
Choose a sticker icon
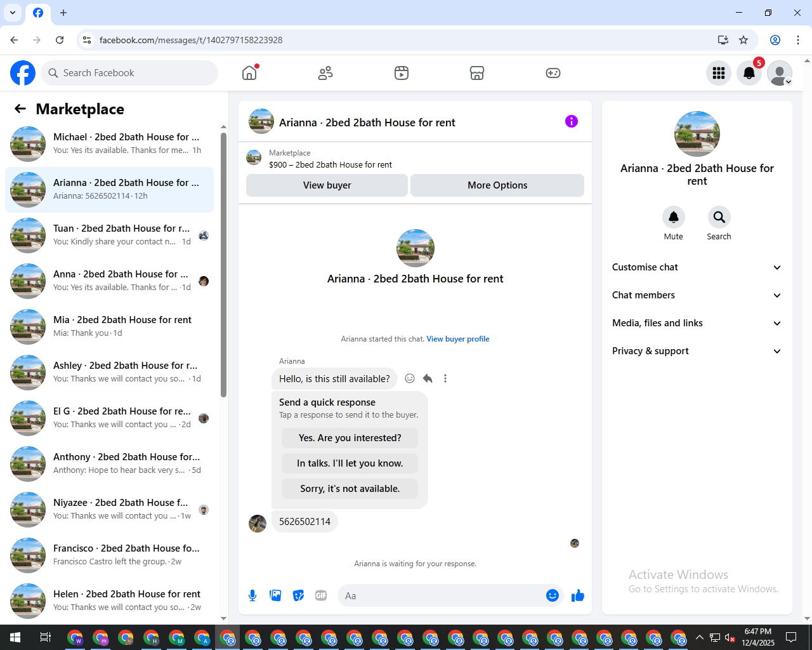(298, 595)
